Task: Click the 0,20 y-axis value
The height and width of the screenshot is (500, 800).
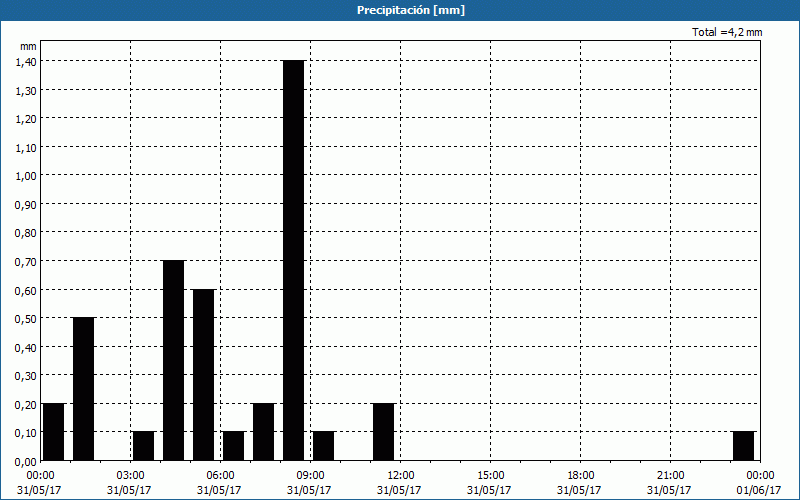Action: tap(26, 404)
